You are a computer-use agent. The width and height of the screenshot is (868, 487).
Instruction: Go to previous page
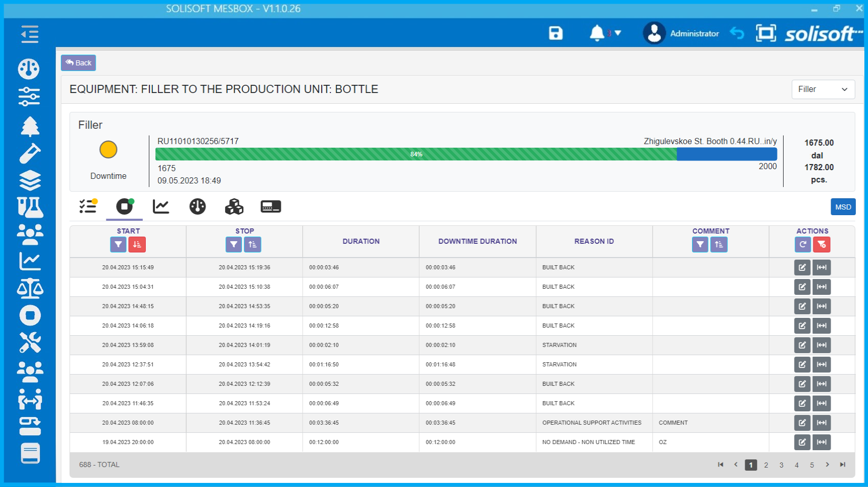(736, 465)
